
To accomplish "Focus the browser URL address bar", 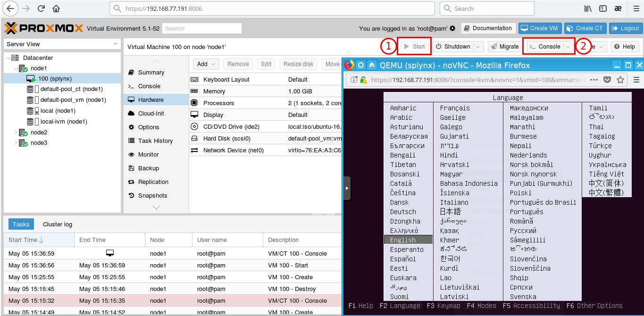I will pyautogui.click(x=273, y=8).
